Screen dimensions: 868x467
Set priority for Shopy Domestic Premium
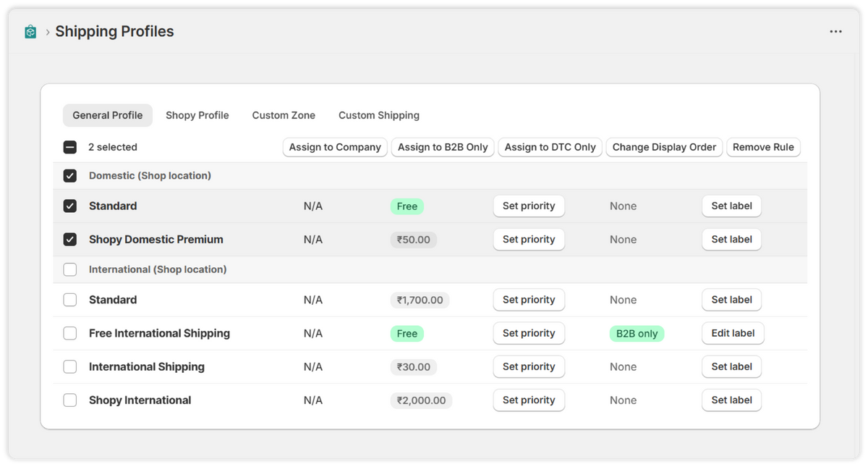coord(529,240)
